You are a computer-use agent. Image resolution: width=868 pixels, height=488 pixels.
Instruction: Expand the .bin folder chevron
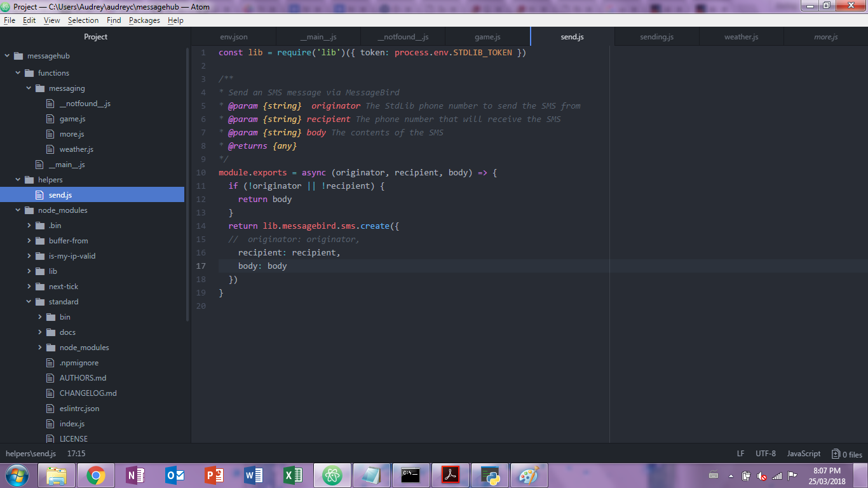29,226
